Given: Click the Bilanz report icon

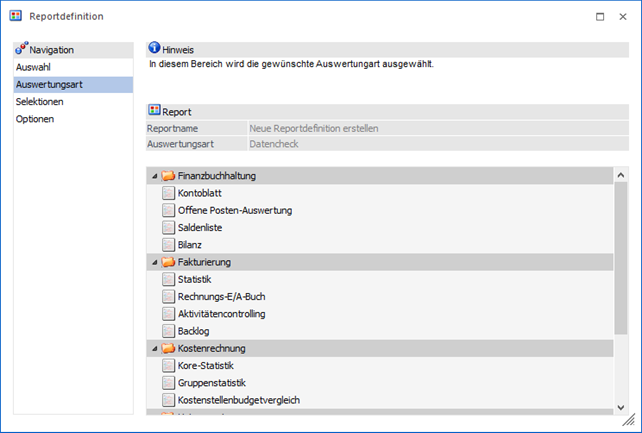Looking at the screenshot, I should point(168,244).
